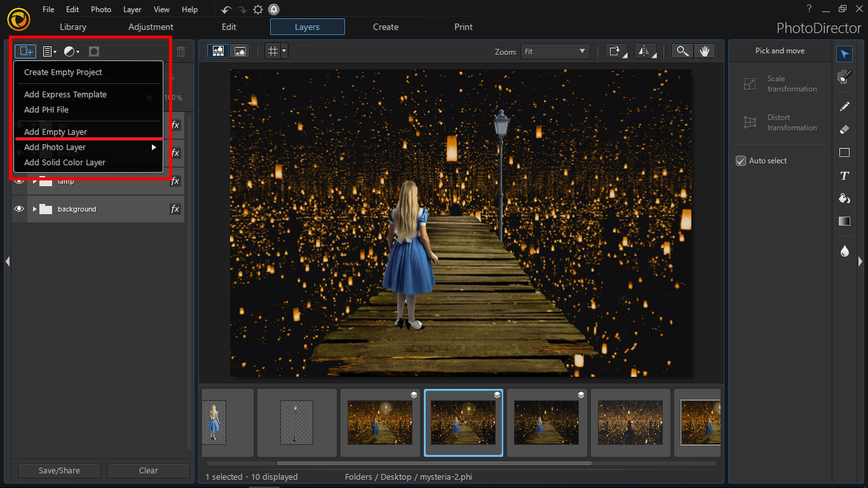Open the File menu
Viewport: 868px width, 488px height.
point(48,10)
